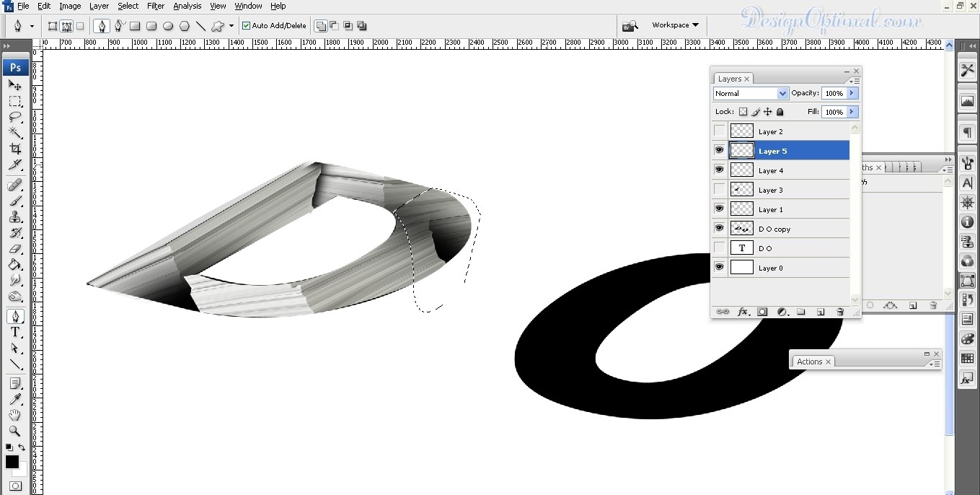The width and height of the screenshot is (980, 495).
Task: Select the History Brush tool
Action: 15,233
